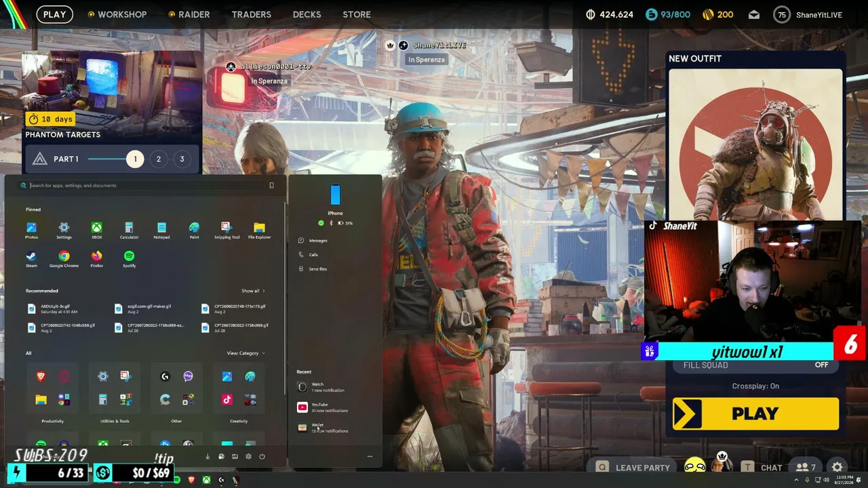Screen dimensions: 868x488
Task: Open Notepad from pinned apps
Action: pos(161,230)
